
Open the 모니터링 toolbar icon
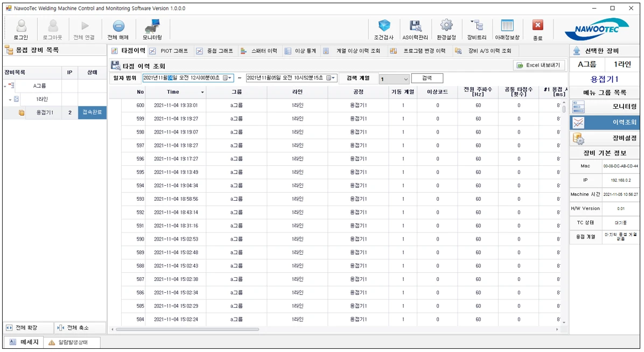152,26
